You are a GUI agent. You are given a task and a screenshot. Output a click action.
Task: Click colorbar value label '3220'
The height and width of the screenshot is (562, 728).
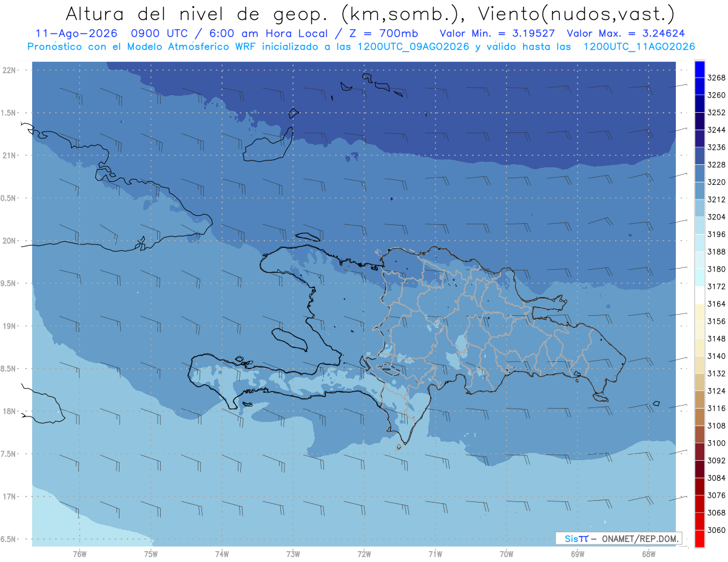(716, 182)
